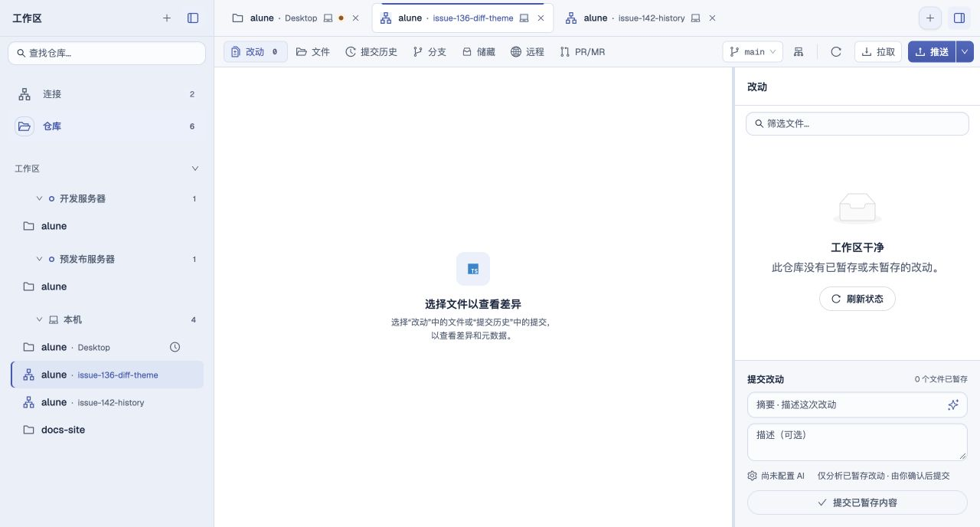Select alune Desktop repository in sidebar
The width and height of the screenshot is (980, 527).
[x=106, y=347]
